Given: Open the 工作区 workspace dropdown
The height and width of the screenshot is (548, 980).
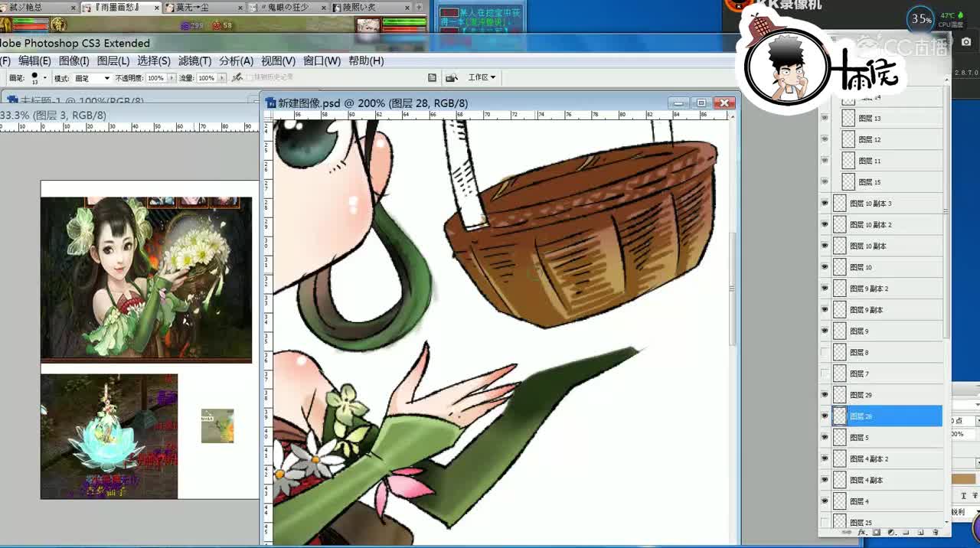Looking at the screenshot, I should [482, 77].
